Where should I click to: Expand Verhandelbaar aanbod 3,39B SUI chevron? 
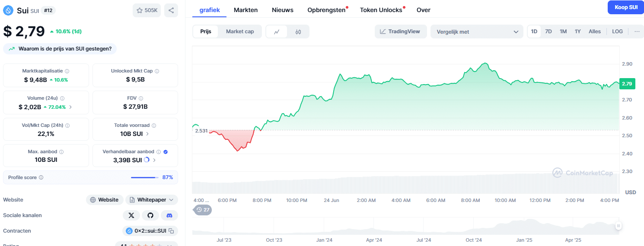154,160
